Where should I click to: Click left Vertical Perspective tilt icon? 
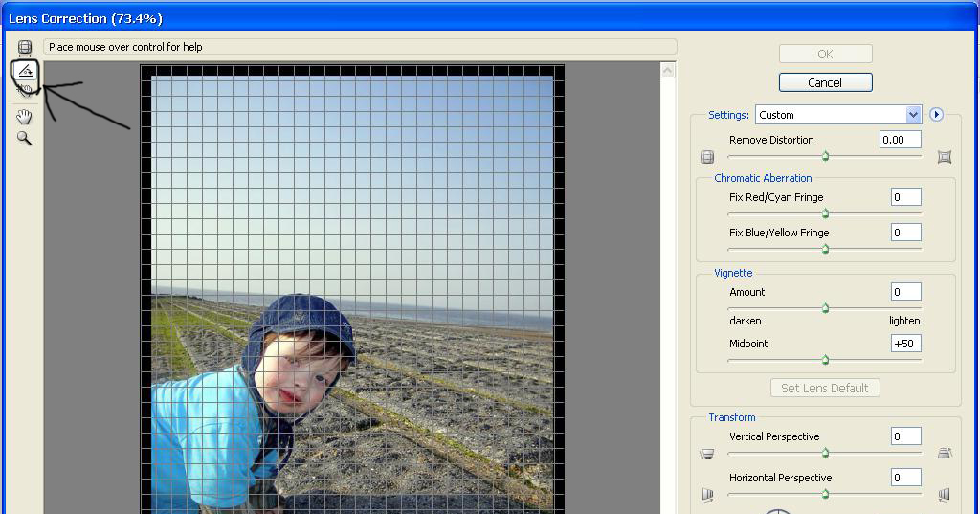point(707,454)
